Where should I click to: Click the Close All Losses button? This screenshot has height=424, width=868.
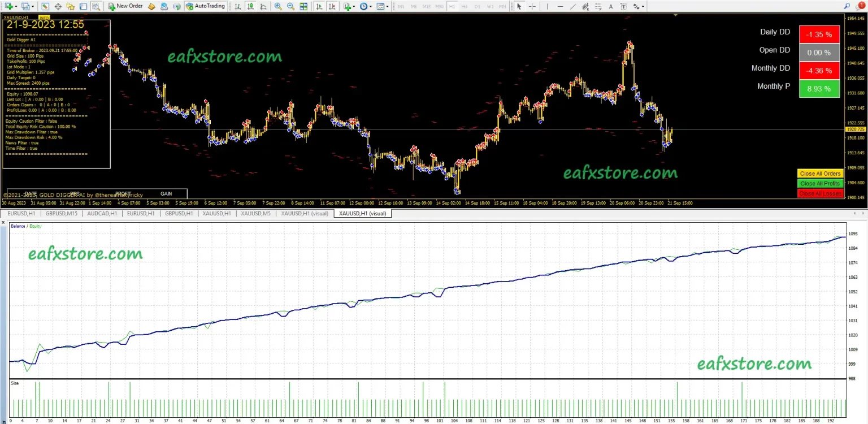pos(820,193)
